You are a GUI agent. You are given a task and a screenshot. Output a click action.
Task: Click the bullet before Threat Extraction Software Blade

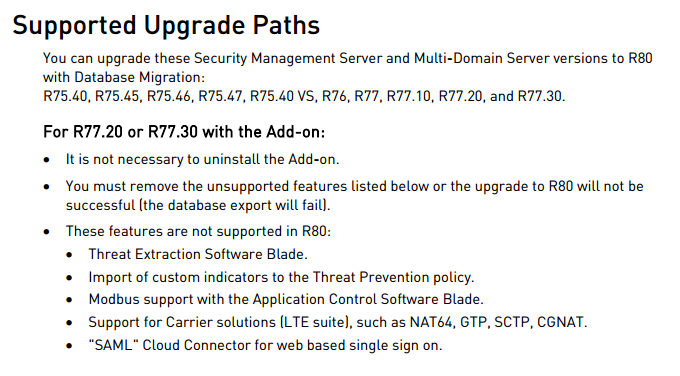point(69,255)
